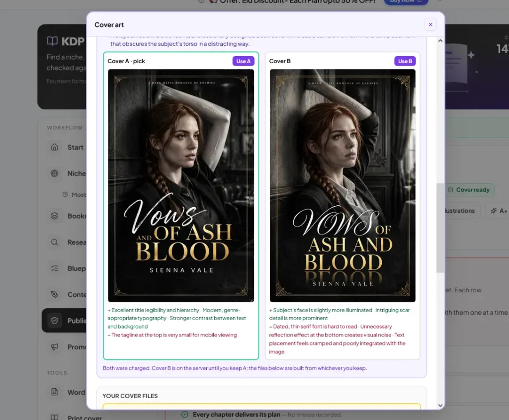Click the green check circle beside Every chapter
Viewport: 509px width, 420px height.
click(x=185, y=415)
